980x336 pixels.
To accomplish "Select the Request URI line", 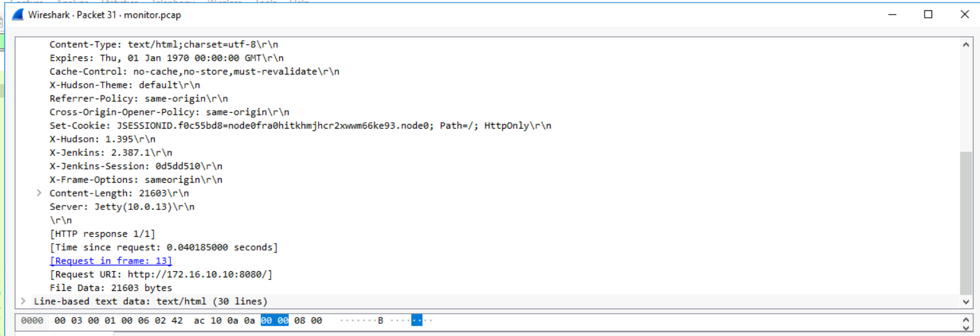I will pyautogui.click(x=161, y=274).
